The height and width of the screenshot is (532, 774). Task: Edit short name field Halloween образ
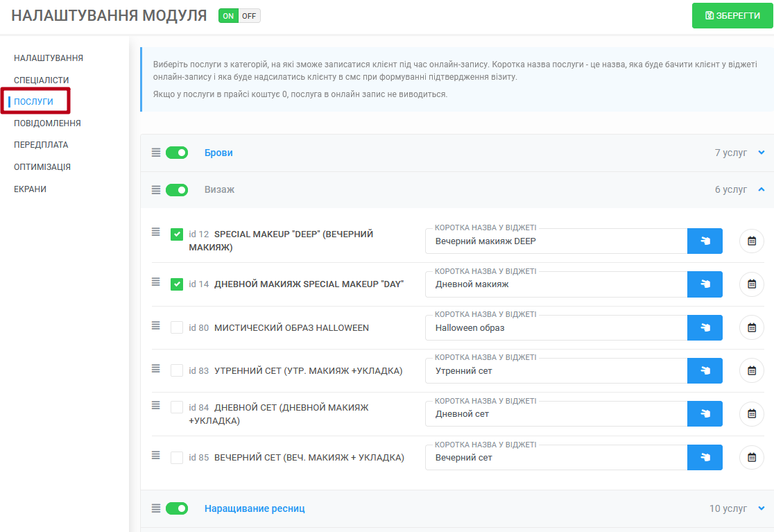tap(556, 327)
